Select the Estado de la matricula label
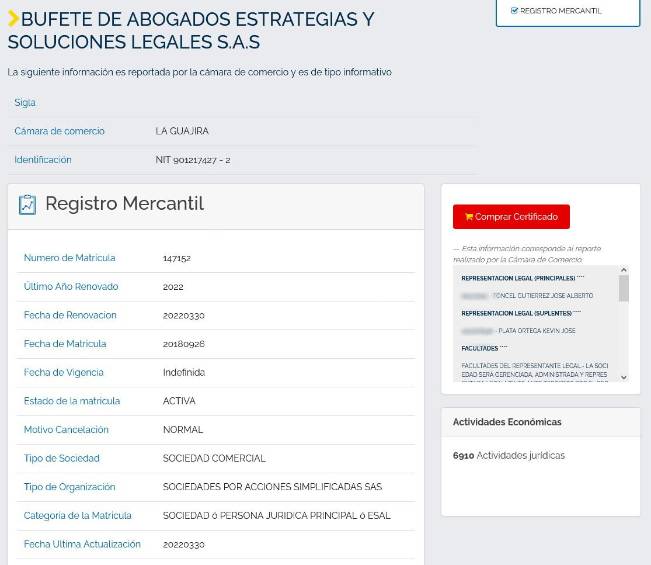This screenshot has height=565, width=651. click(72, 401)
